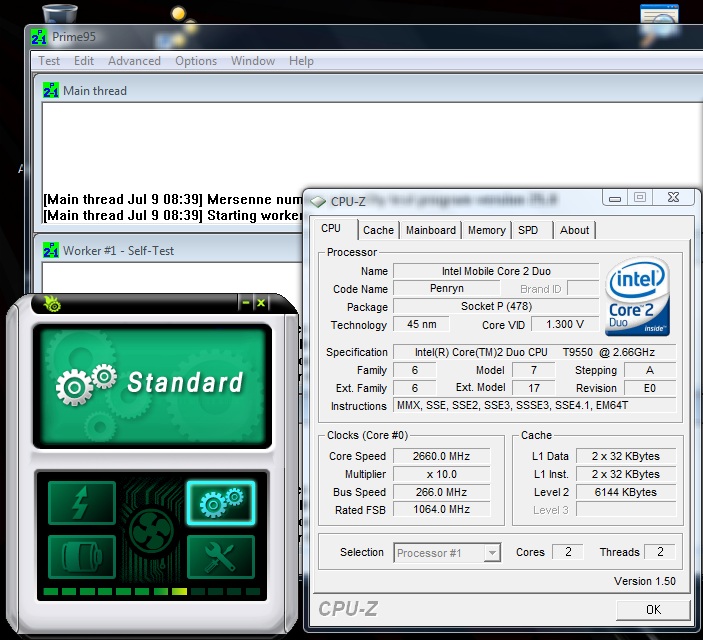
Task: Choose the battery saving mode icon
Action: point(82,558)
